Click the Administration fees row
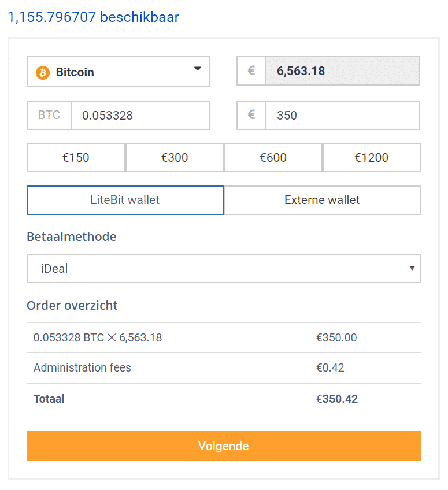 pyautogui.click(x=224, y=368)
